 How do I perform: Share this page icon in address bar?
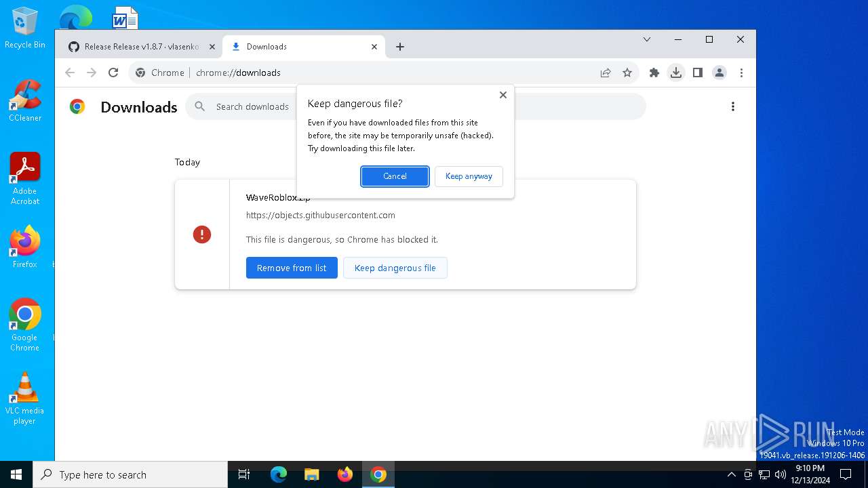coord(606,73)
